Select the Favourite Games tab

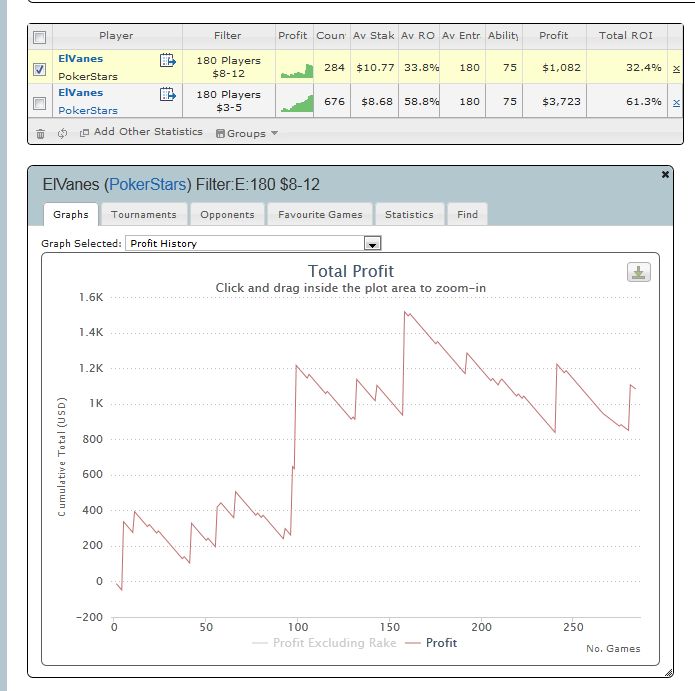click(x=320, y=214)
